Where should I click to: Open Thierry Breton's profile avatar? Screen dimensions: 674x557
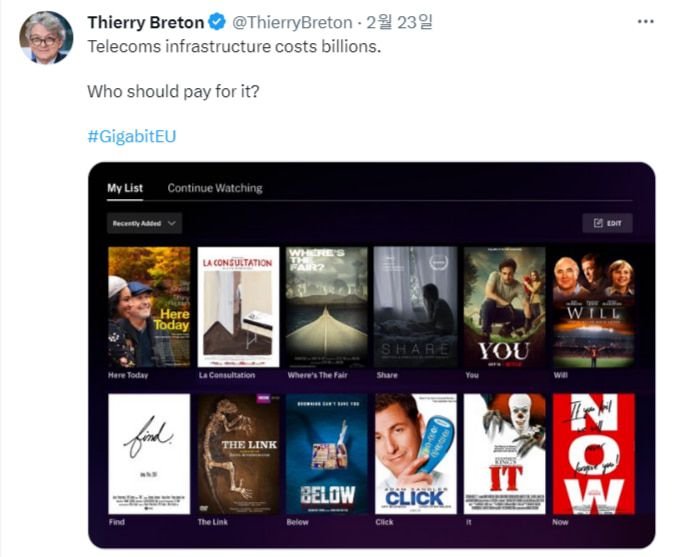tap(46, 38)
